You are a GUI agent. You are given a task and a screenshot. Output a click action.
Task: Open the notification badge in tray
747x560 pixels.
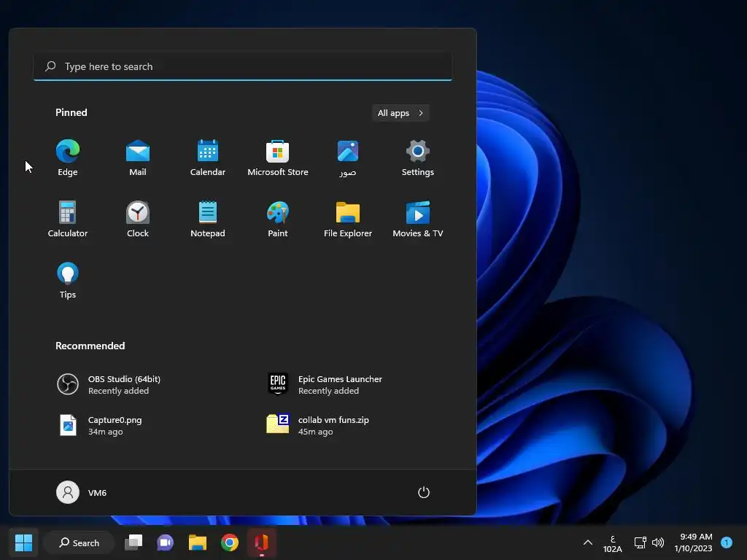tap(727, 542)
